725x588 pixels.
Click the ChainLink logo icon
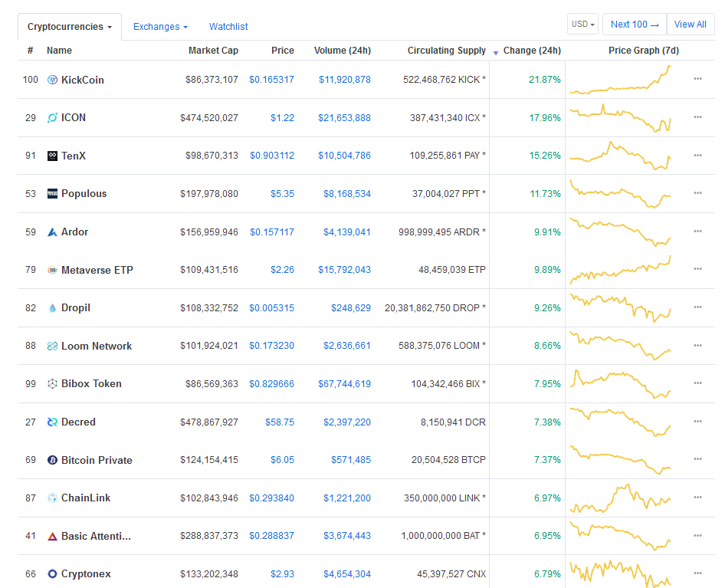click(x=52, y=498)
